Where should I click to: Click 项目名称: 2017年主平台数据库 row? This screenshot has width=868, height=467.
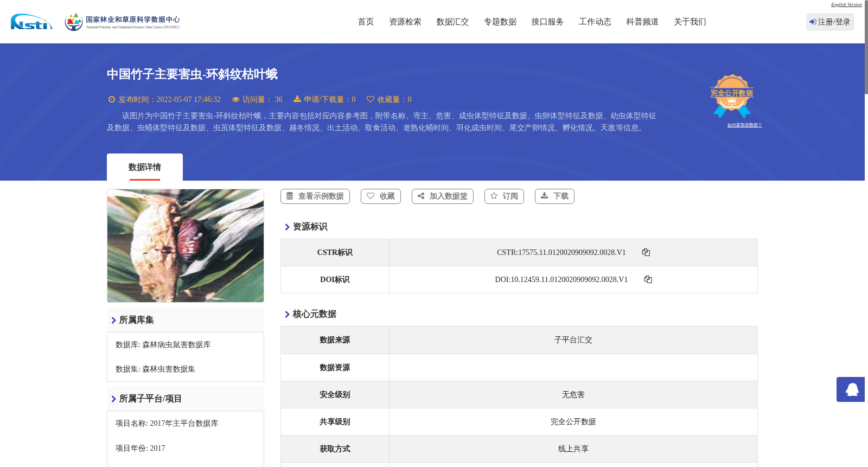(186, 424)
